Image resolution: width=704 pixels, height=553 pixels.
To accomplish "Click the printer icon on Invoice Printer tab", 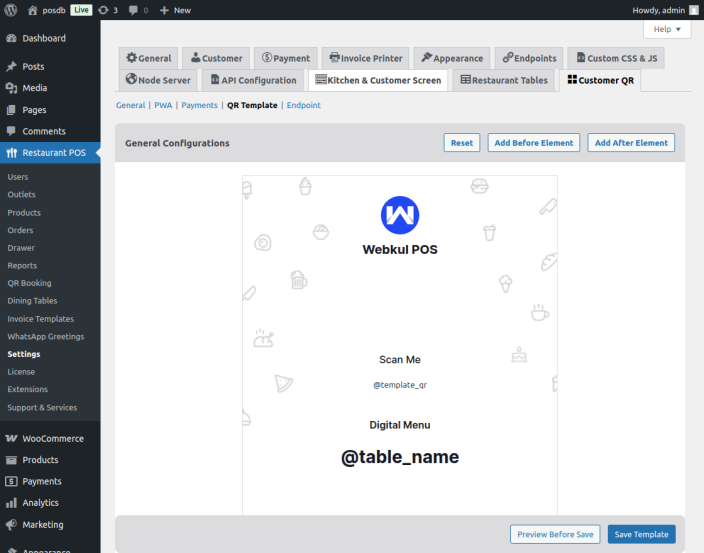I will coord(334,57).
